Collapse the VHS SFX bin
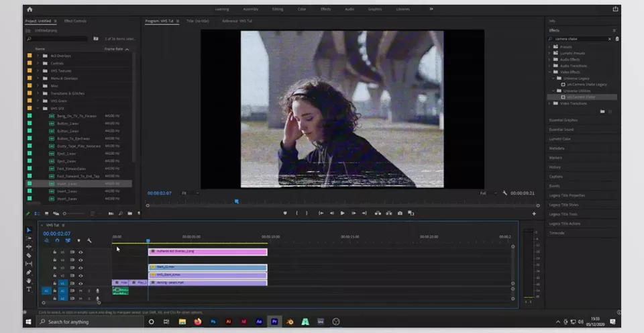The height and width of the screenshot is (333, 644). [x=38, y=109]
